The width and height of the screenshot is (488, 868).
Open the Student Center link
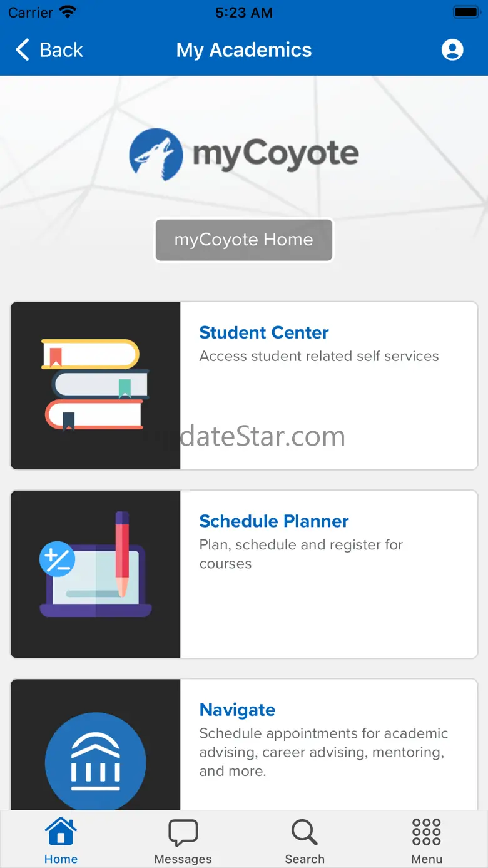(x=264, y=333)
